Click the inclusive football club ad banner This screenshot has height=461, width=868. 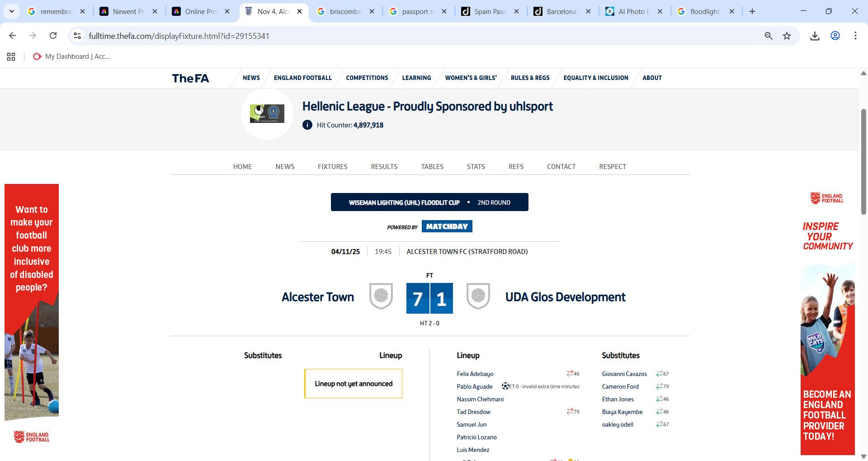click(32, 315)
